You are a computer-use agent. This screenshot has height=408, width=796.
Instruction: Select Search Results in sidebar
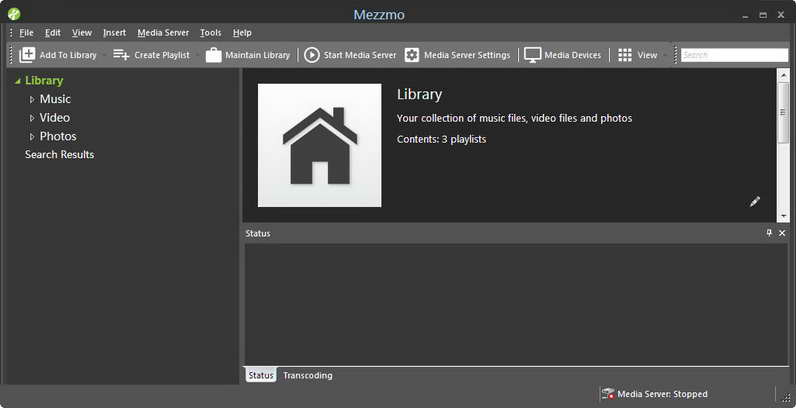(59, 154)
